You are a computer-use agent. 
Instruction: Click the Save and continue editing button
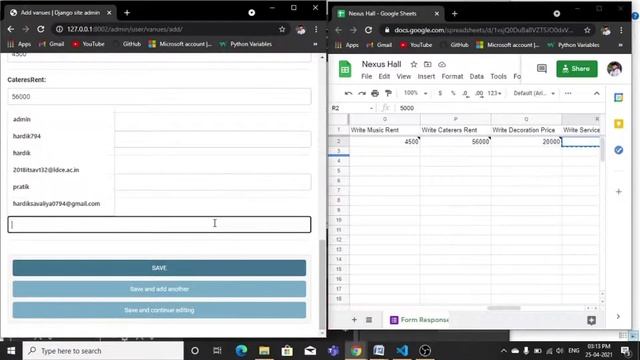159,310
